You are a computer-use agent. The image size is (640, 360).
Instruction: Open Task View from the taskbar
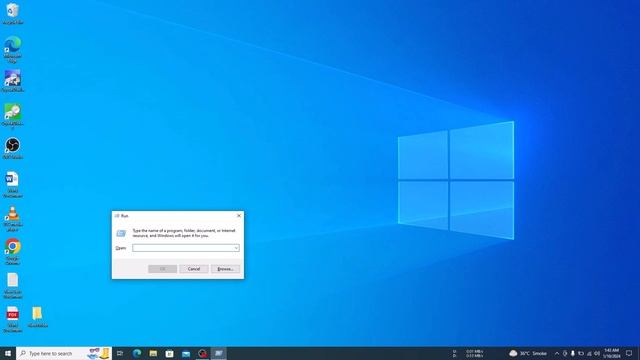tap(120, 353)
